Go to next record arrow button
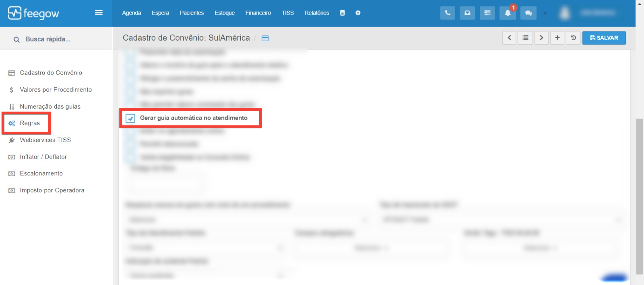The image size is (644, 285). 541,38
